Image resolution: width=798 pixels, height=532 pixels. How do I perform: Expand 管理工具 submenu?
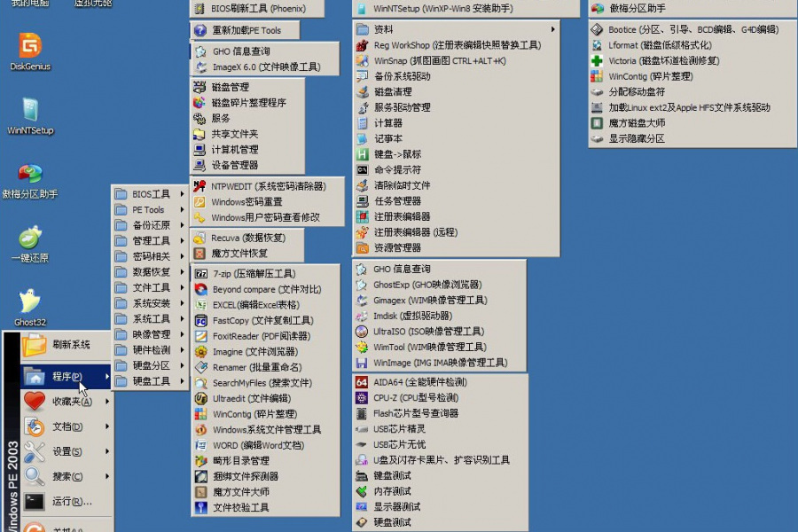point(150,241)
